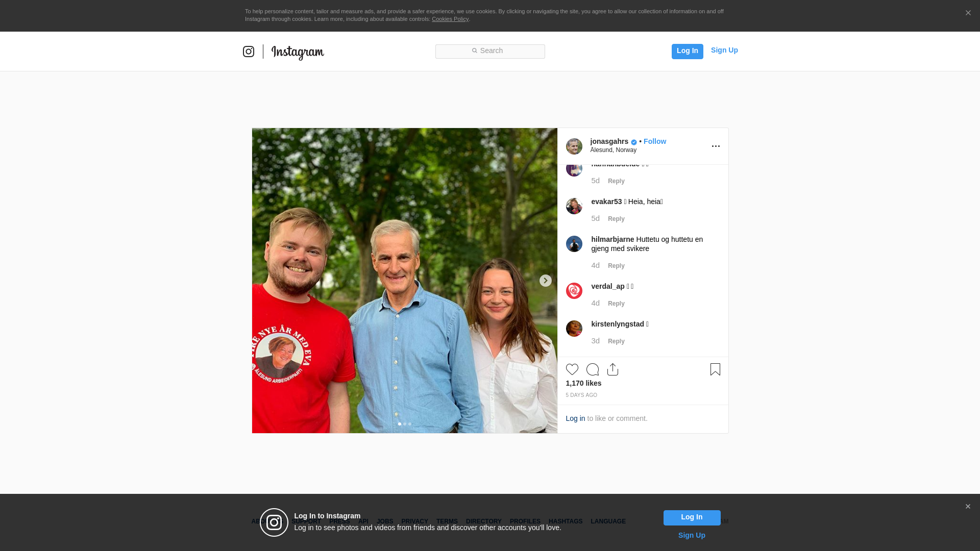Save post with bookmark icon
Viewport: 980px width, 551px height.
715,369
